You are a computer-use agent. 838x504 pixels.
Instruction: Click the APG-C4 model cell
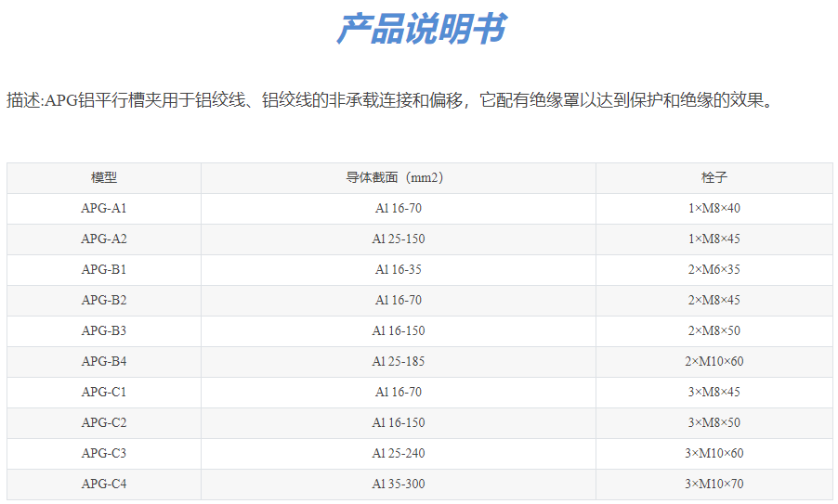tap(104, 484)
